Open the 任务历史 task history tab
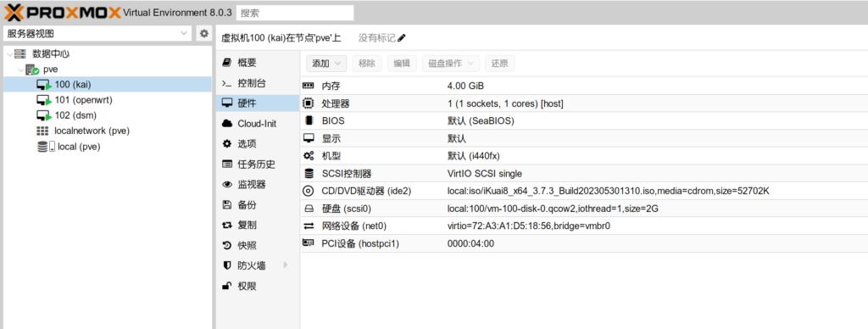Image resolution: width=868 pixels, height=329 pixels. tap(258, 164)
